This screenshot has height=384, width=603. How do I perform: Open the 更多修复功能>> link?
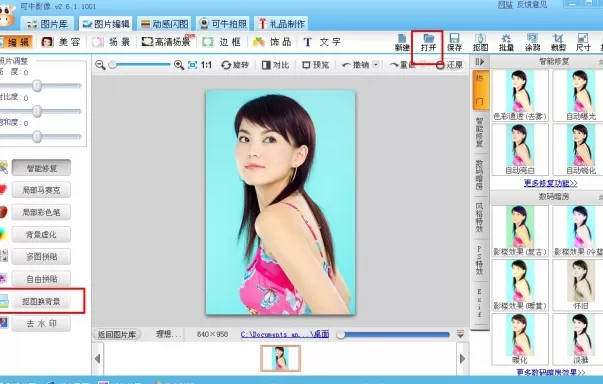pos(550,183)
